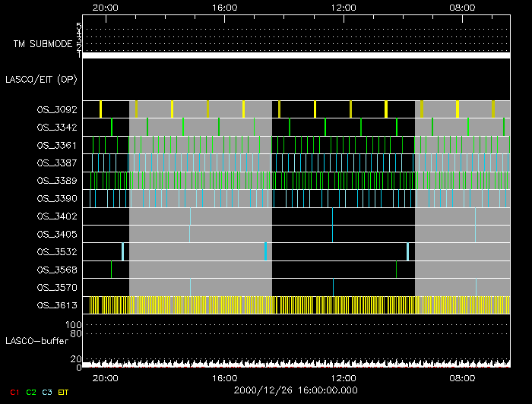Click the white TM SUBMODE level bar
This screenshot has width=532, height=404.
click(x=296, y=55)
